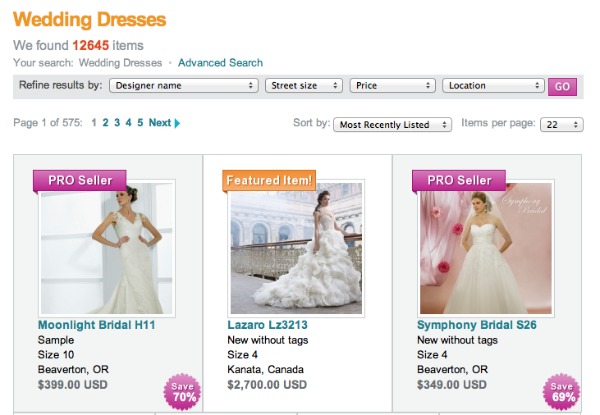Go to results page 2
Screen dimensions: 600x415
106,123
